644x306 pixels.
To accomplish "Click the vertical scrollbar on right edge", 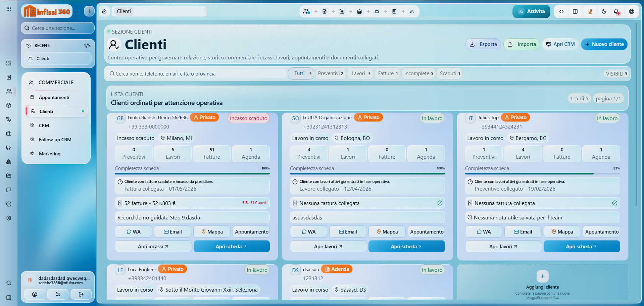I will pyautogui.click(x=636, y=114).
